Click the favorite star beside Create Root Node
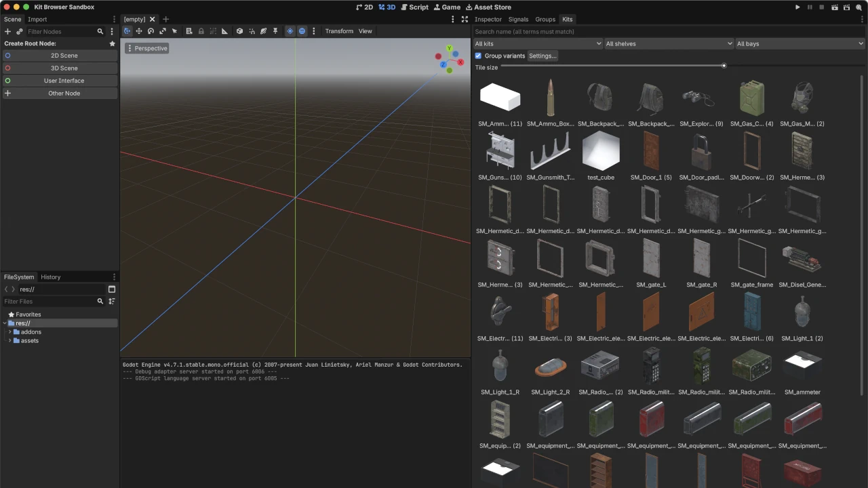The image size is (868, 488). [113, 43]
